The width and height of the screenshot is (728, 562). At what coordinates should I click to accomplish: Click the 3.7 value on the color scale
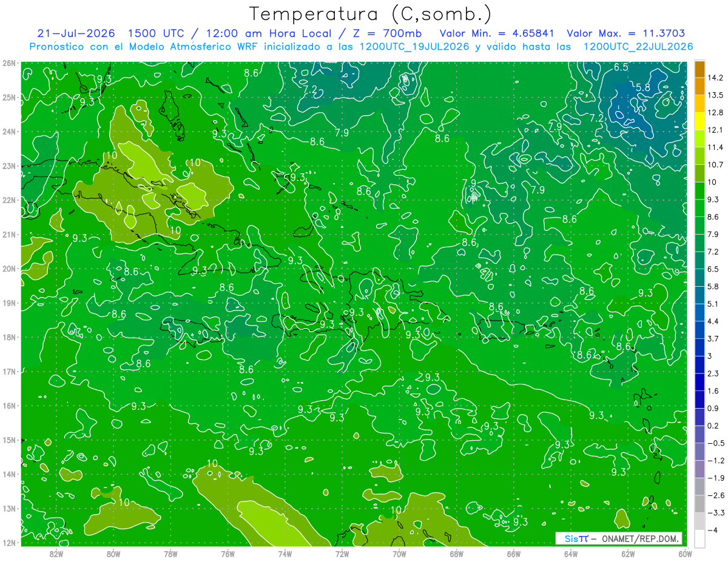click(x=713, y=338)
